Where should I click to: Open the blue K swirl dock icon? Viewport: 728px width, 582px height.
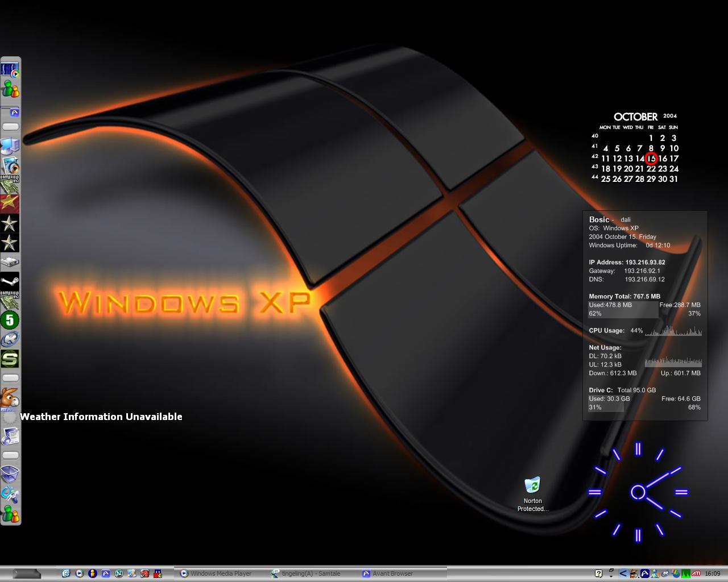10,339
